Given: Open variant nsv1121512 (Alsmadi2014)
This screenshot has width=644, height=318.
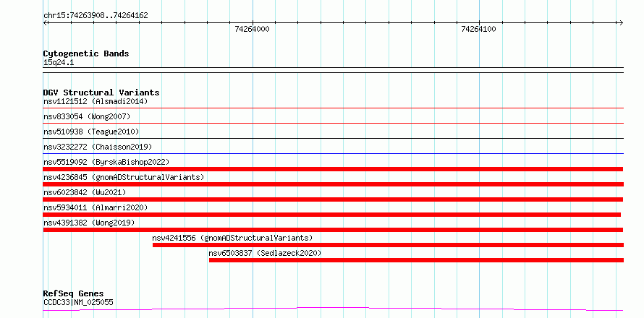Looking at the screenshot, I should click(x=96, y=101).
